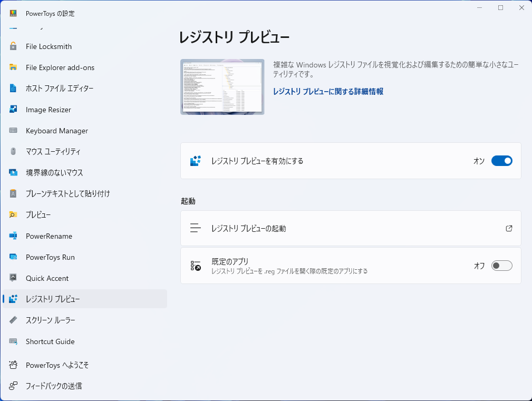Open Keyboard Manager settings
The image size is (532, 401).
pyautogui.click(x=56, y=131)
